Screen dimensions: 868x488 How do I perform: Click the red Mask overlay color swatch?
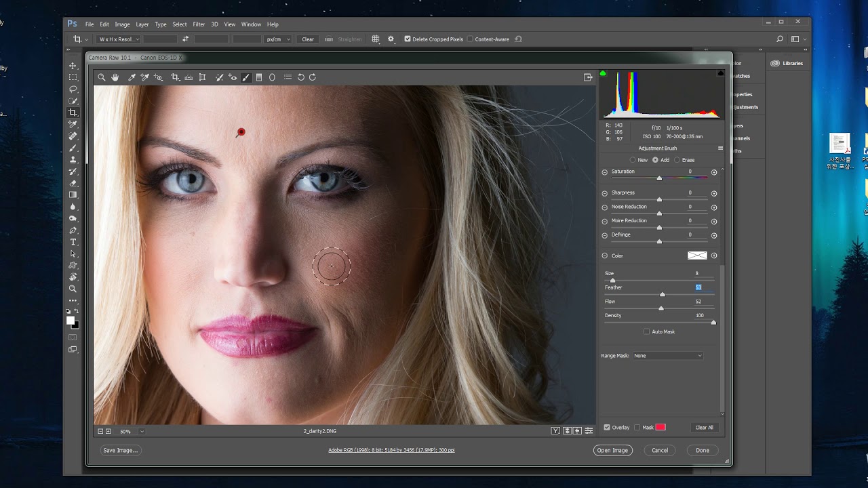pyautogui.click(x=660, y=428)
